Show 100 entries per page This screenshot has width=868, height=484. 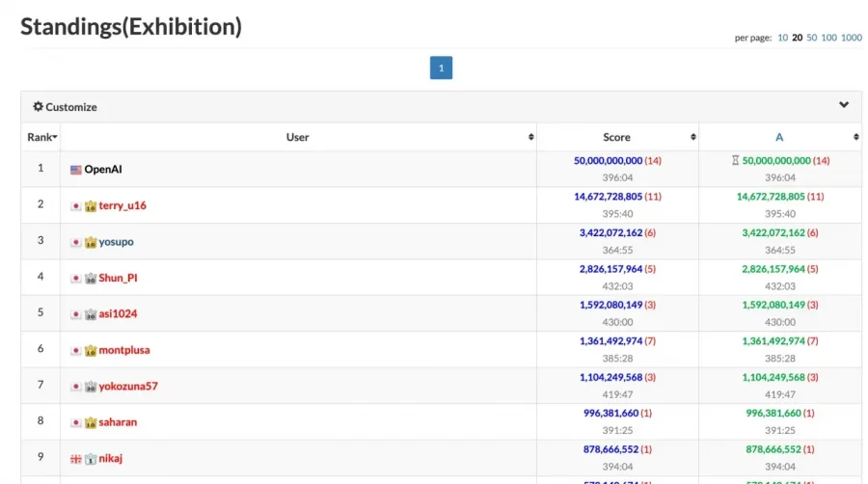pos(828,38)
